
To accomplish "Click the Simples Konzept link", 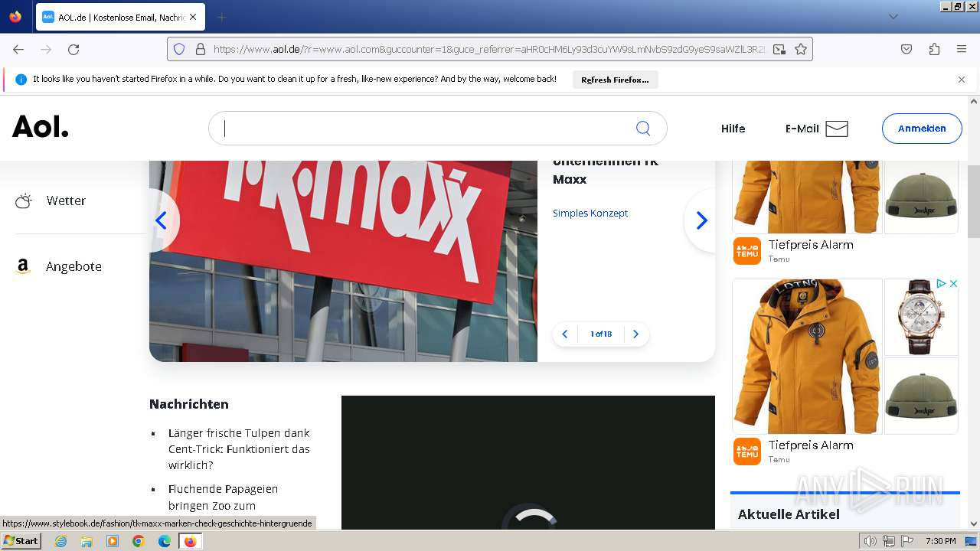I will tap(590, 213).
